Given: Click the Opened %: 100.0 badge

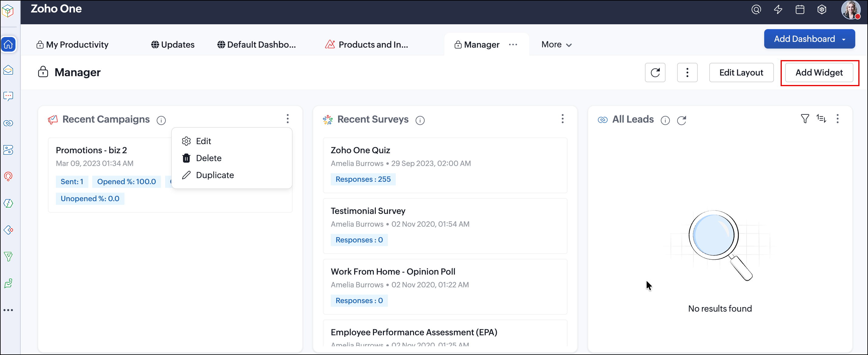Looking at the screenshot, I should (x=126, y=182).
